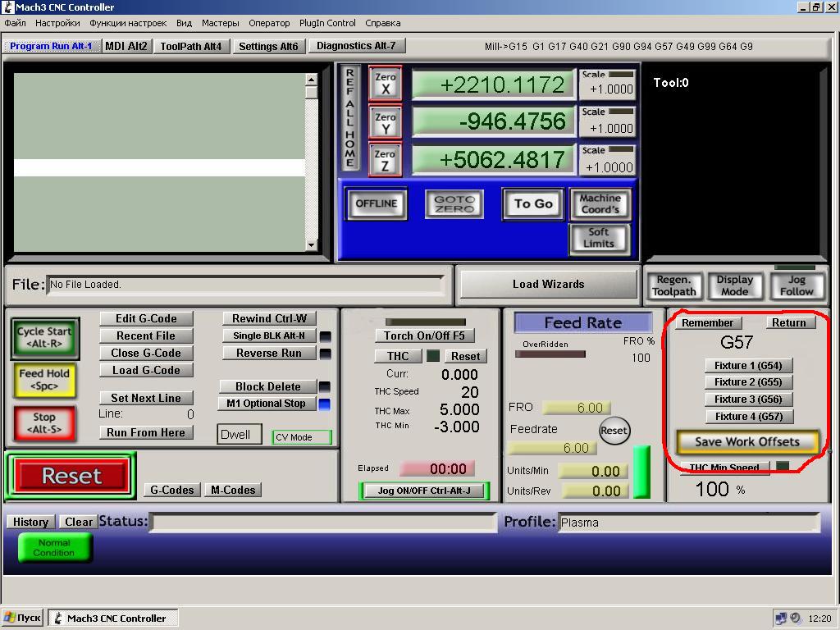Open the Вид menu
This screenshot has height=630, width=840.
(185, 23)
